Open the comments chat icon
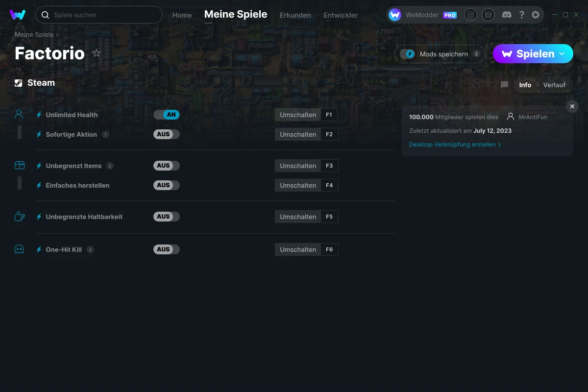 pyautogui.click(x=504, y=85)
